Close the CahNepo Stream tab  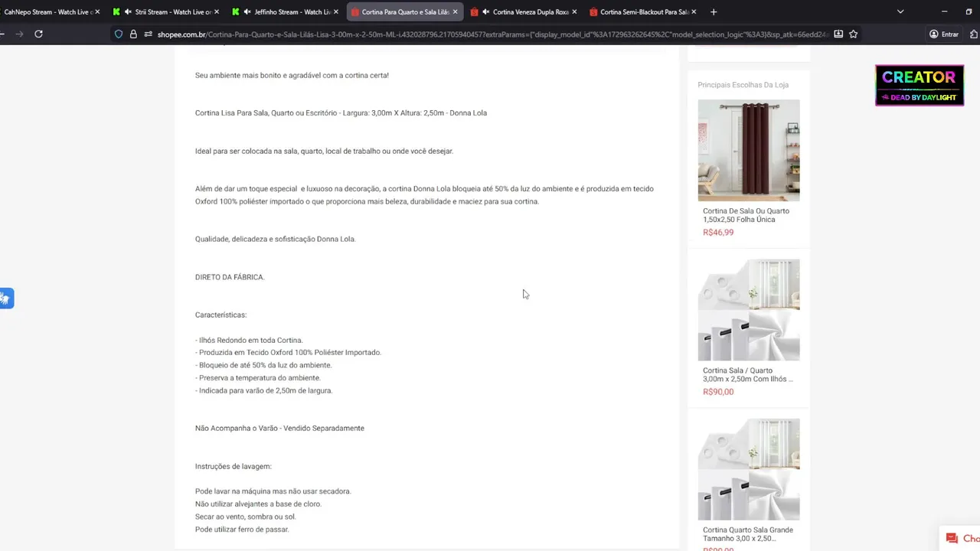[97, 11]
